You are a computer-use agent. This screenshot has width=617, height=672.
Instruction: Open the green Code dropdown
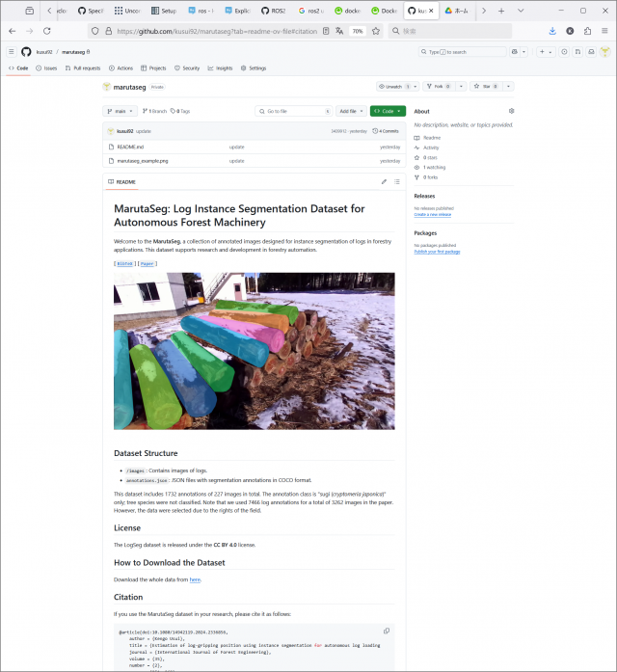click(388, 111)
